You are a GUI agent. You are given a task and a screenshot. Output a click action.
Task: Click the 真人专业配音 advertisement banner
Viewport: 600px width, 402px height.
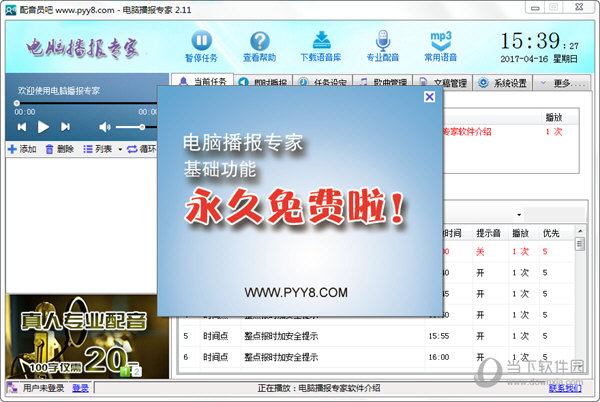[x=87, y=336]
